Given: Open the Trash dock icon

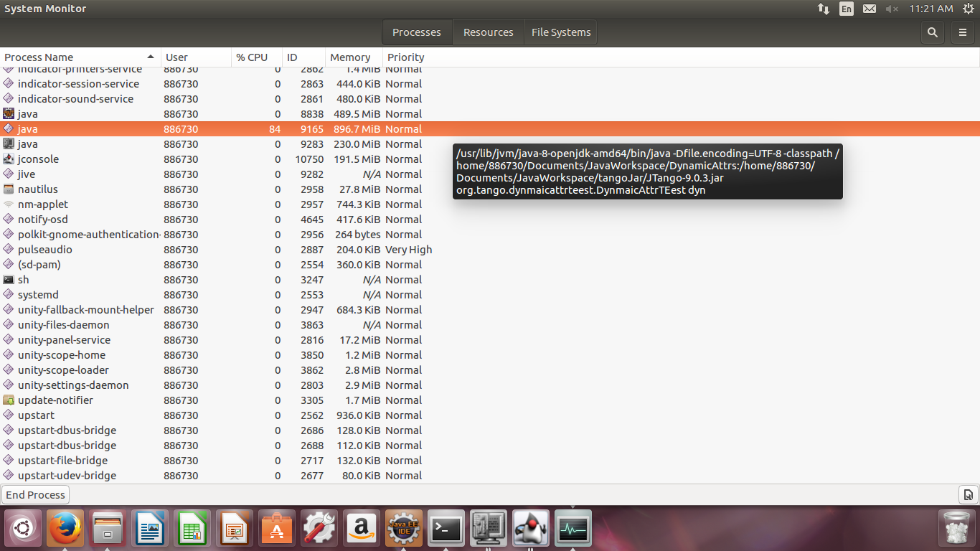Looking at the screenshot, I should 957,529.
